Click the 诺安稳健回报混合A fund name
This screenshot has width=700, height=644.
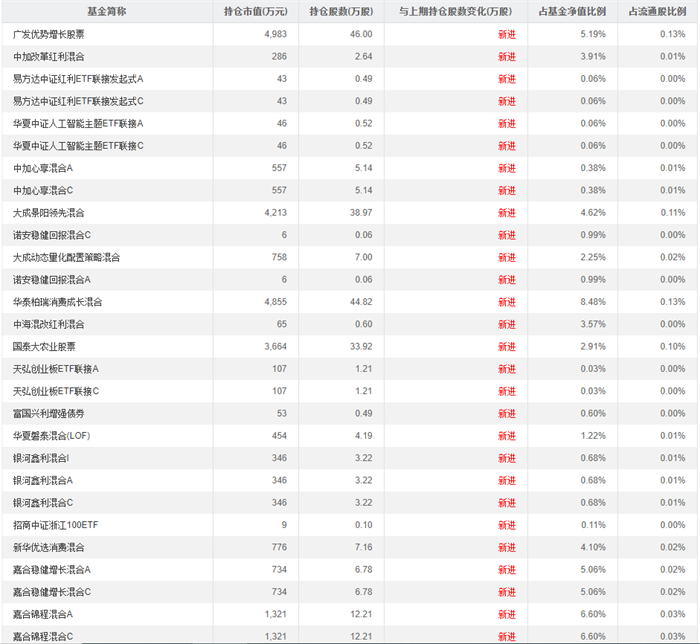pos(52,280)
